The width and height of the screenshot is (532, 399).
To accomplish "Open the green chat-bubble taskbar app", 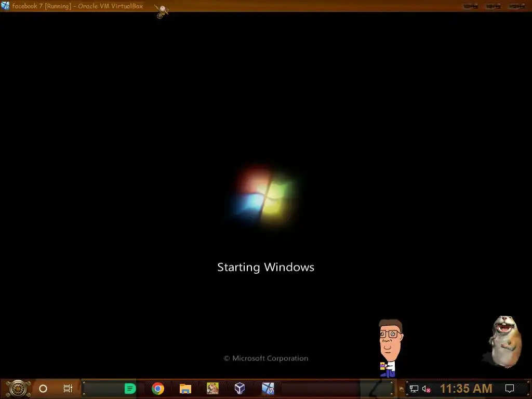I will (130, 389).
